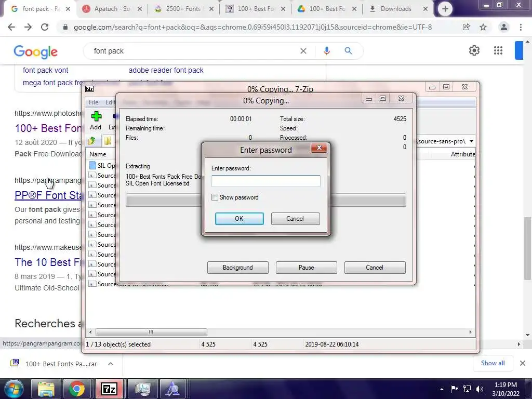The width and height of the screenshot is (532, 399).
Task: Open a new Chrome tab
Action: (445, 9)
